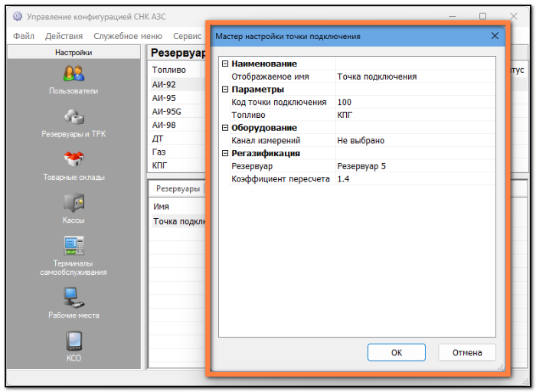This screenshot has width=536, height=392.
Task: Select the ДТ fuel row
Action: click(177, 139)
